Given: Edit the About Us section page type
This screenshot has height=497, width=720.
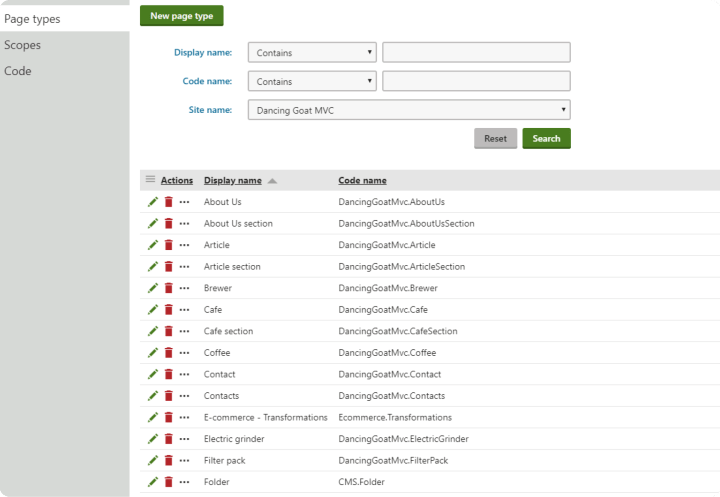Looking at the screenshot, I should tap(153, 223).
